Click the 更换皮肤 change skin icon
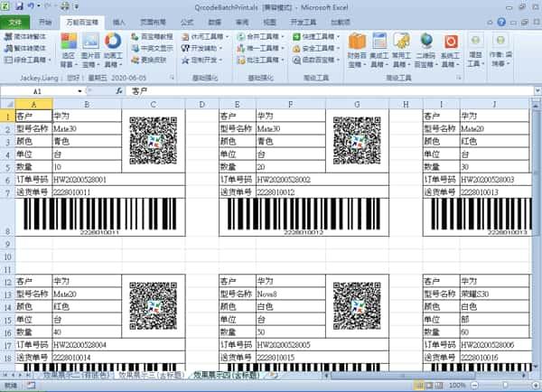This screenshot has height=392, width=542. coord(135,60)
